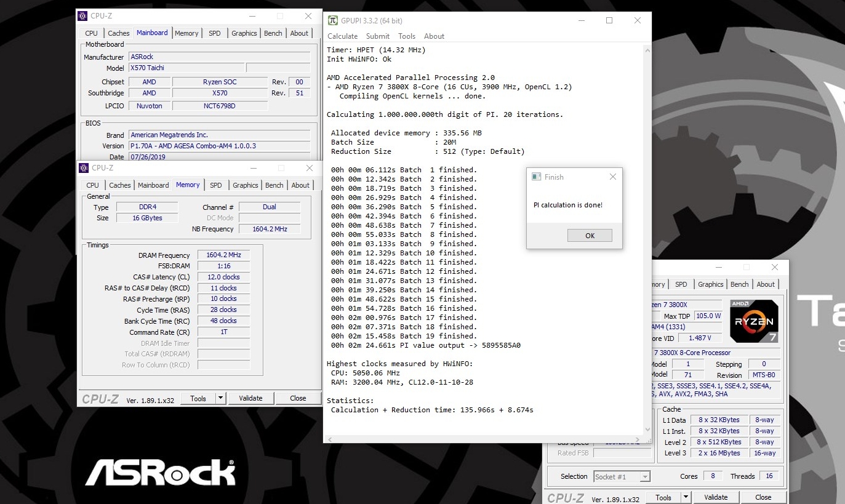The width and height of the screenshot is (845, 504).
Task: Open About tab in Mainboard CPU-Z window
Action: click(299, 33)
